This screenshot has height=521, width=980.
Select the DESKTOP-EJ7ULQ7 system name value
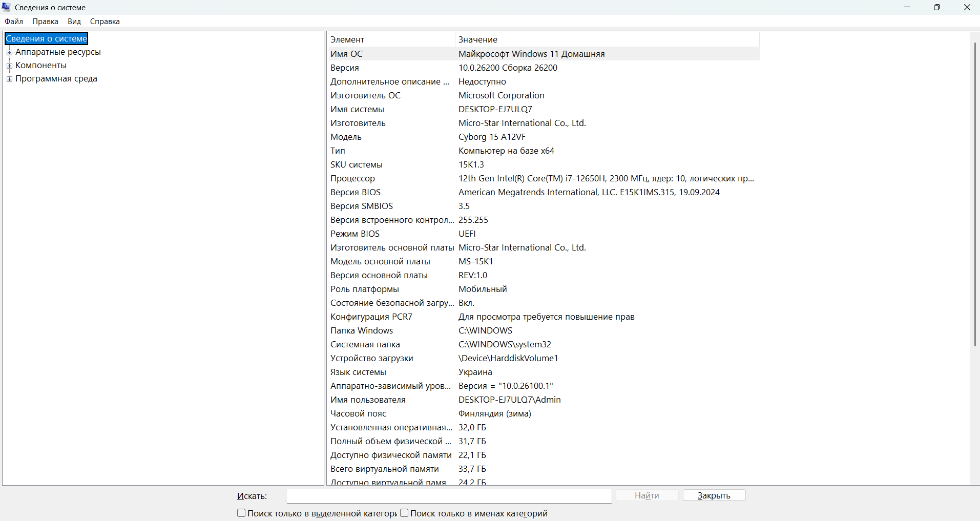(495, 109)
